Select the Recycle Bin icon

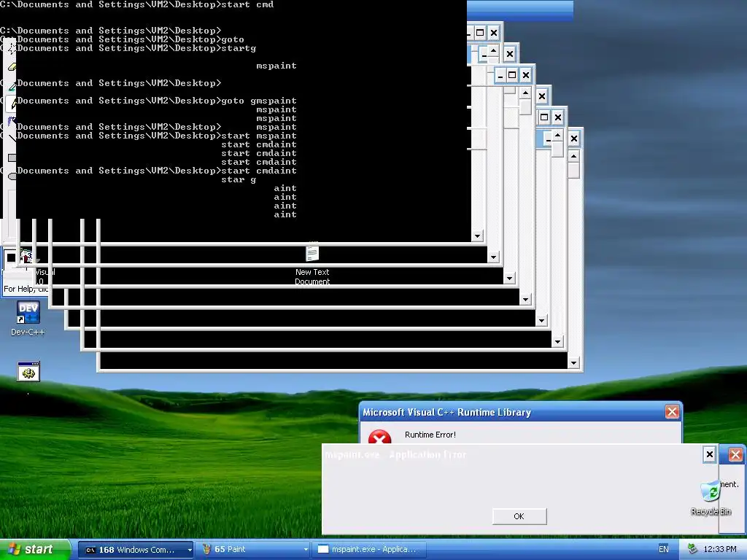point(711,497)
